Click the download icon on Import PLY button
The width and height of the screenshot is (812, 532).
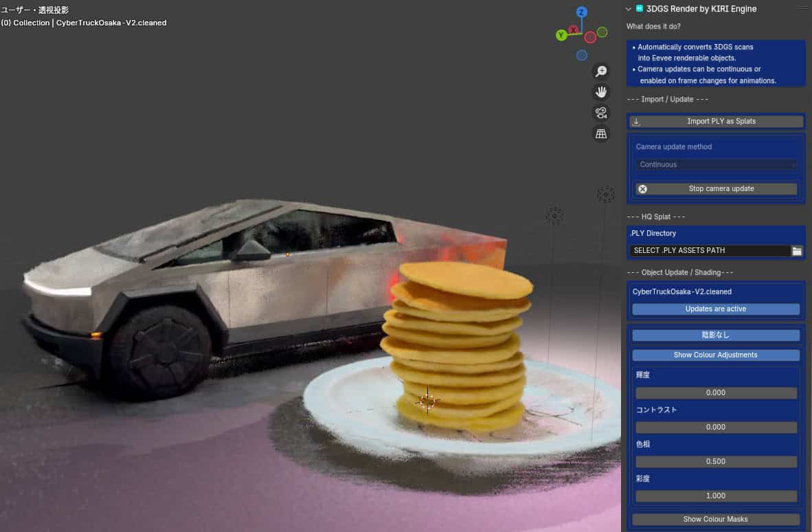[x=636, y=122]
